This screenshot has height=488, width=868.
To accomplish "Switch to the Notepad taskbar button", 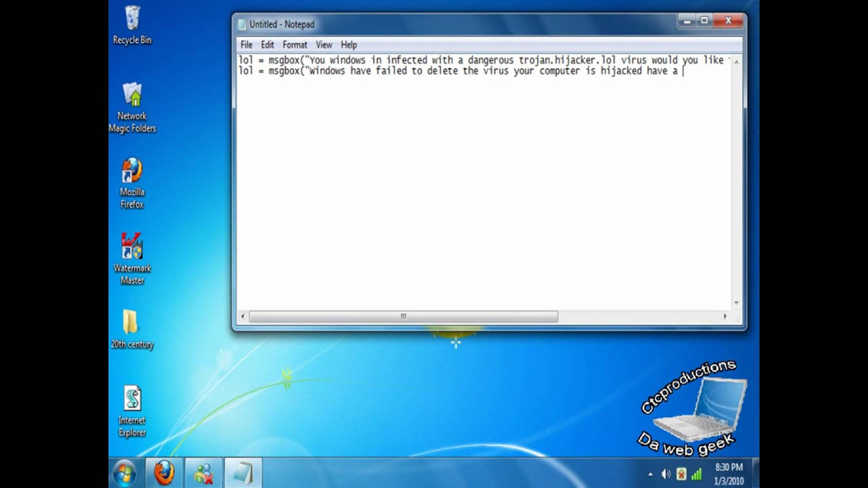I will 243,473.
